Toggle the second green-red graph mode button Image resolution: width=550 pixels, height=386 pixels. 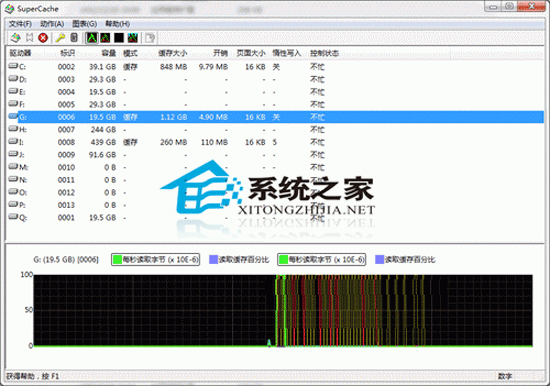click(105, 38)
